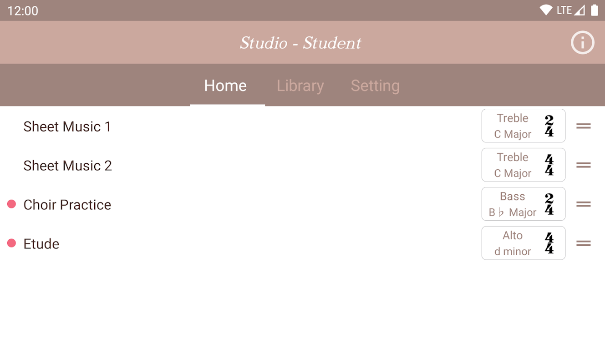This screenshot has height=364, width=605.
Task: Tap the battery icon in status bar
Action: [594, 10]
